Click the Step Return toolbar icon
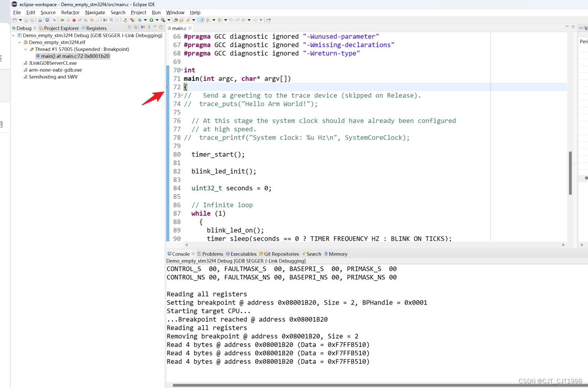This screenshot has width=588, height=388. pos(98,20)
